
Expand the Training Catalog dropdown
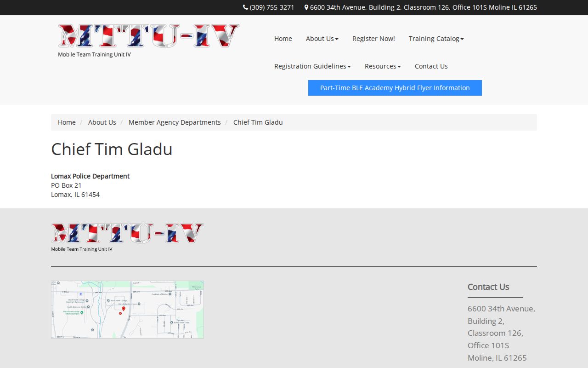tap(436, 39)
